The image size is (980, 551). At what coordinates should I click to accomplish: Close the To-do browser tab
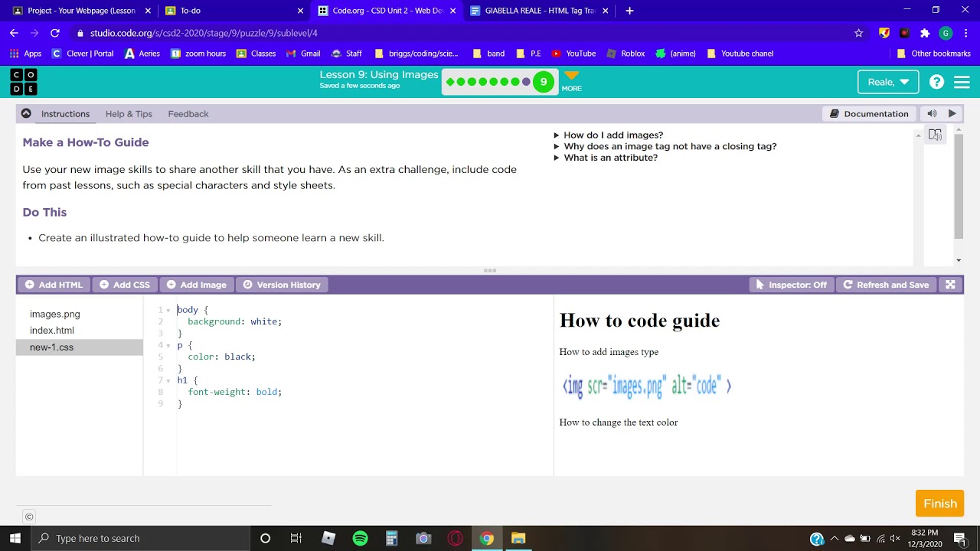[x=300, y=11]
